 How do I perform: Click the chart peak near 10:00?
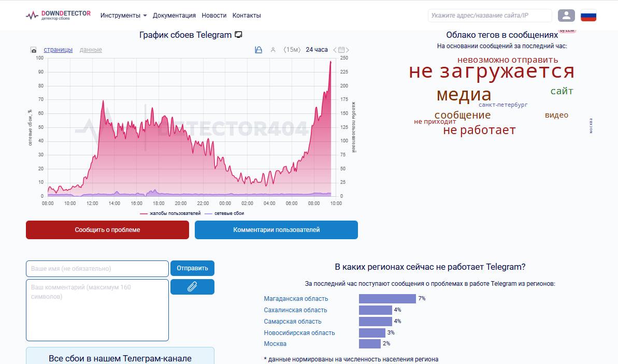coord(330,62)
